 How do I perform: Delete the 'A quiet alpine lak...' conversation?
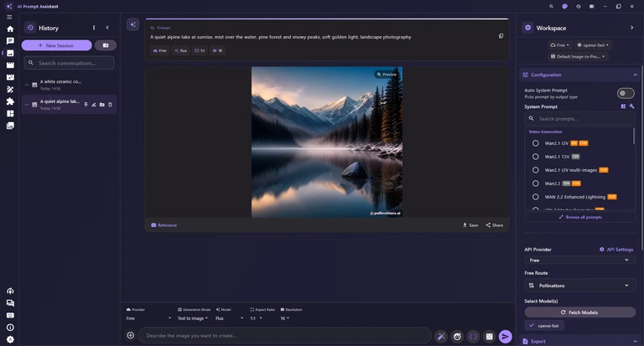click(x=110, y=105)
